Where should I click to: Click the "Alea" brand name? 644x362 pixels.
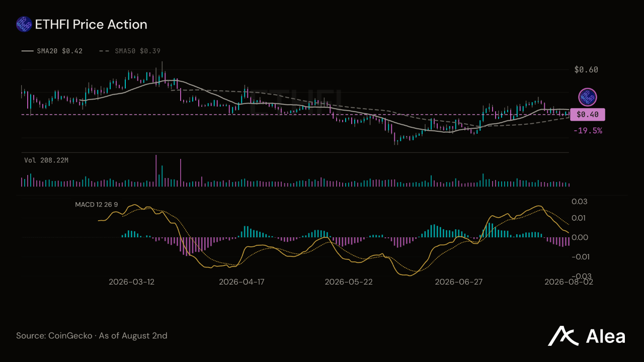[x=606, y=336]
